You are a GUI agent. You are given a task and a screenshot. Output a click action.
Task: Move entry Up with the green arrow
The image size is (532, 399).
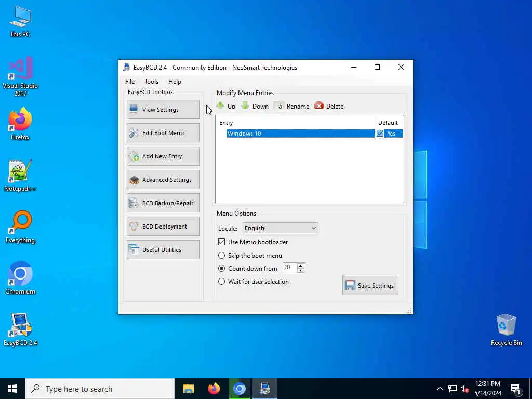(x=226, y=106)
